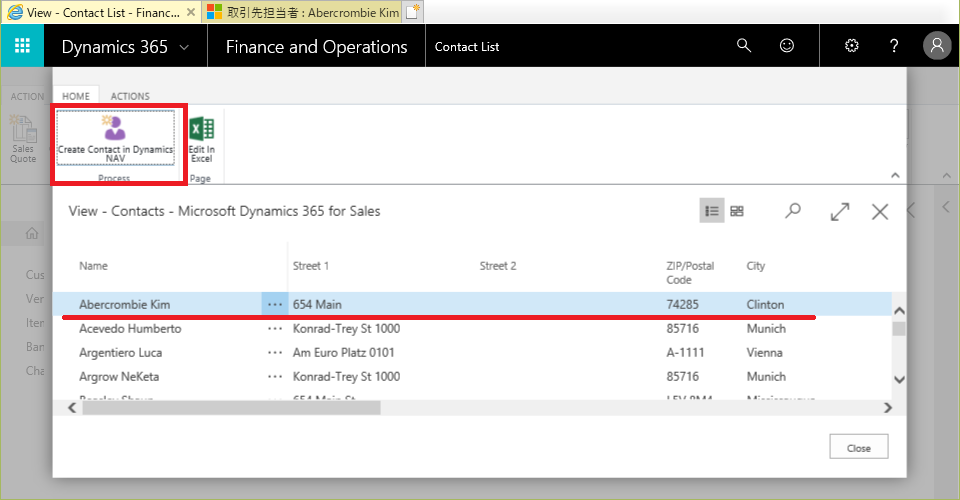Sort by ZIP/Postal Code column
This screenshot has width=960, height=500.
(690, 273)
